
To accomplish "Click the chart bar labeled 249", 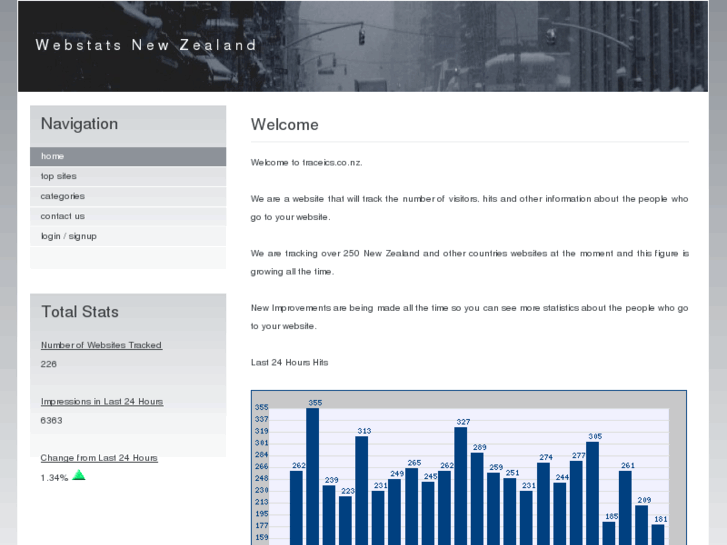I will tap(395, 512).
